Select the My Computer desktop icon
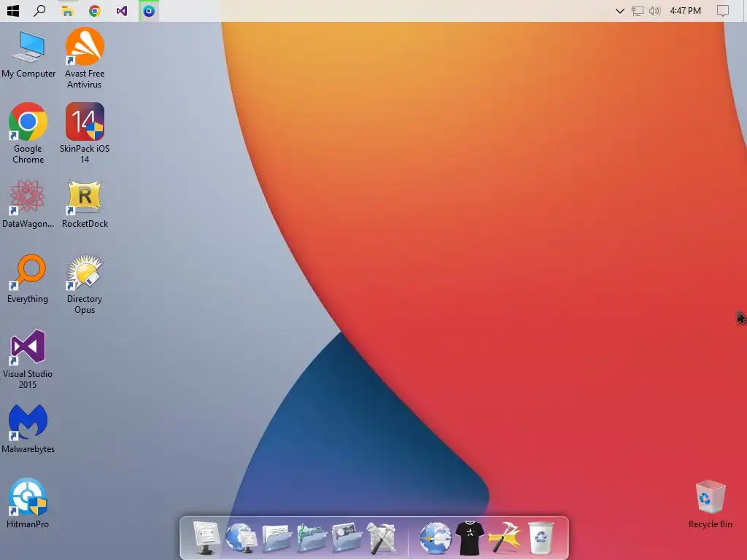 coord(28,54)
